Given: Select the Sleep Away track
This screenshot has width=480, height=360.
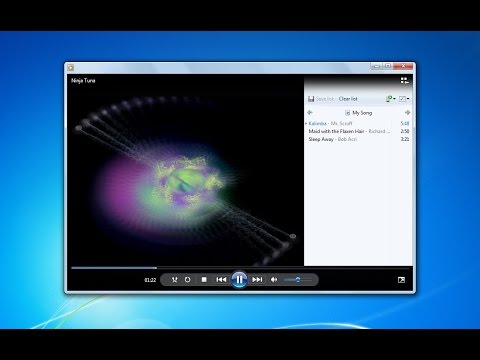Looking at the screenshot, I should [x=358, y=139].
